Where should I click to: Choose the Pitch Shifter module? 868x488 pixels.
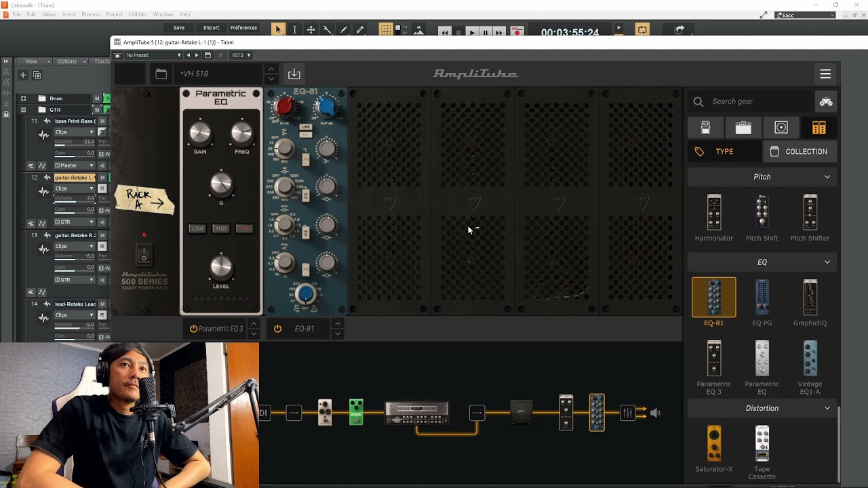[810, 212]
